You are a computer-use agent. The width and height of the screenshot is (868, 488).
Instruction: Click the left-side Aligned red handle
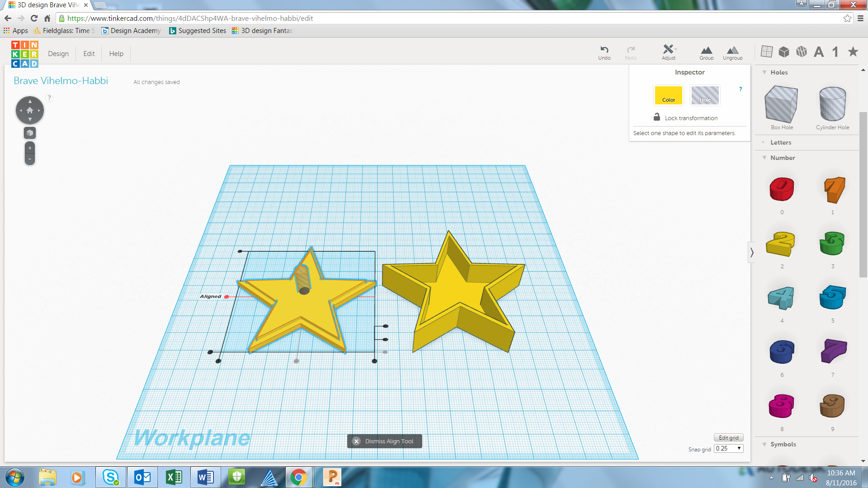click(x=226, y=297)
